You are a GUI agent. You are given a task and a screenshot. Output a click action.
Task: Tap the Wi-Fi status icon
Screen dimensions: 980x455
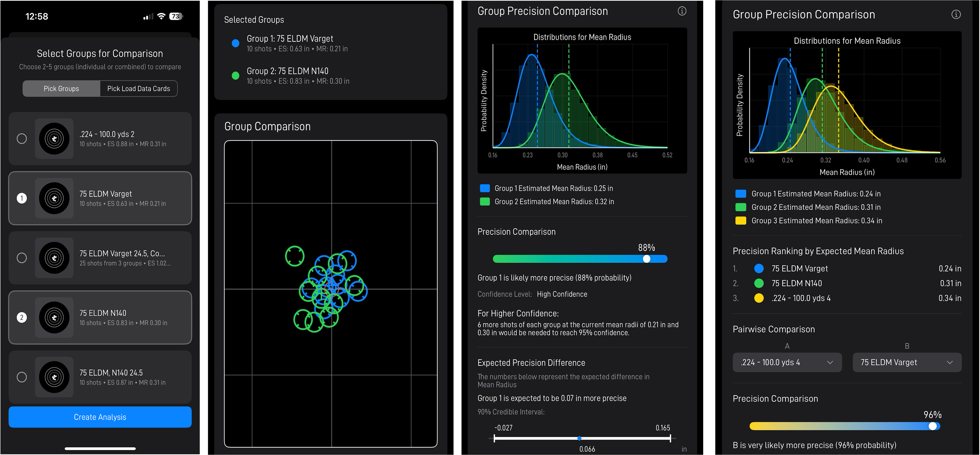point(161,16)
